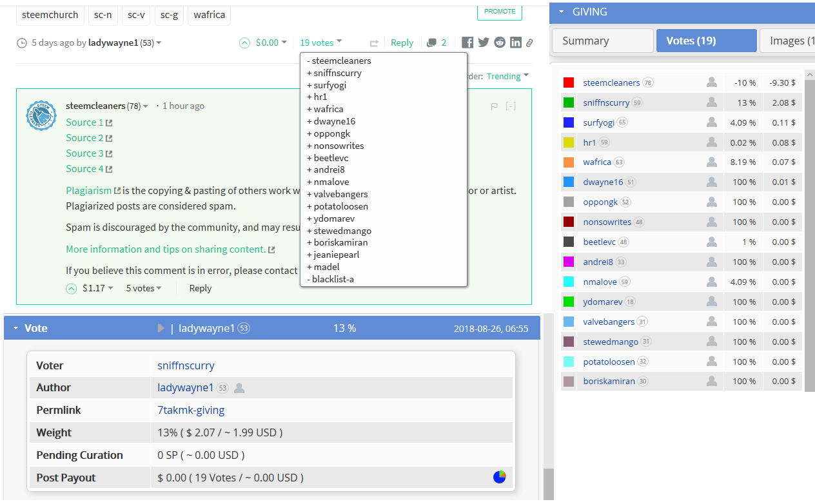Click the steemchurch tag

tap(50, 14)
